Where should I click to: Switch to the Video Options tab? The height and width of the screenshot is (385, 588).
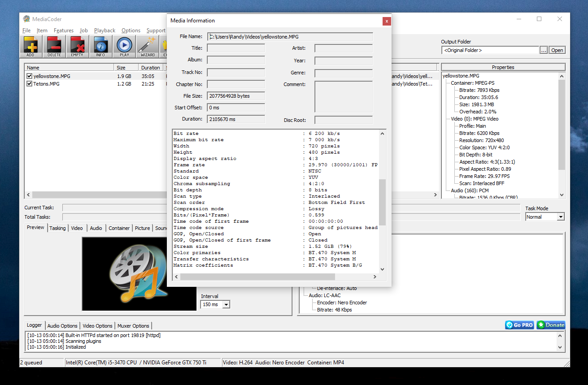pos(97,326)
